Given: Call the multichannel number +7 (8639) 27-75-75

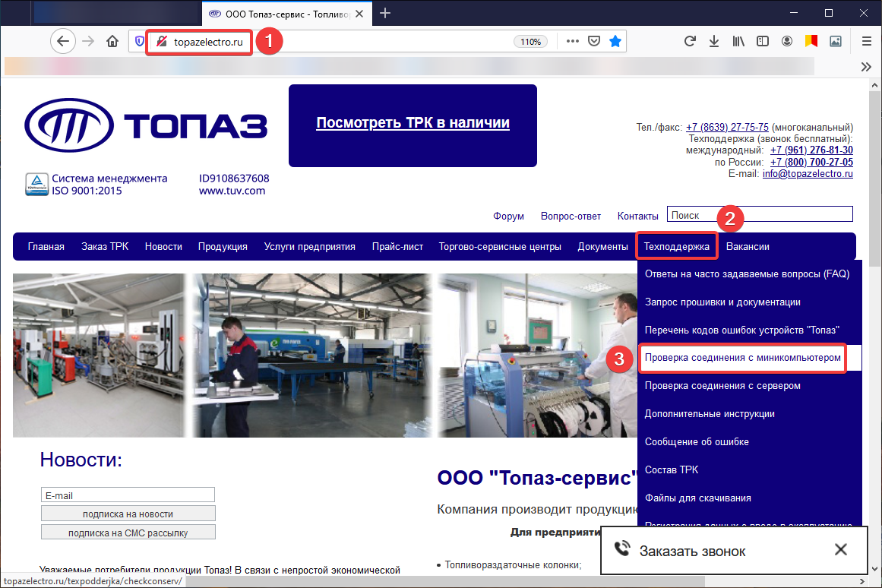Looking at the screenshot, I should tap(727, 127).
